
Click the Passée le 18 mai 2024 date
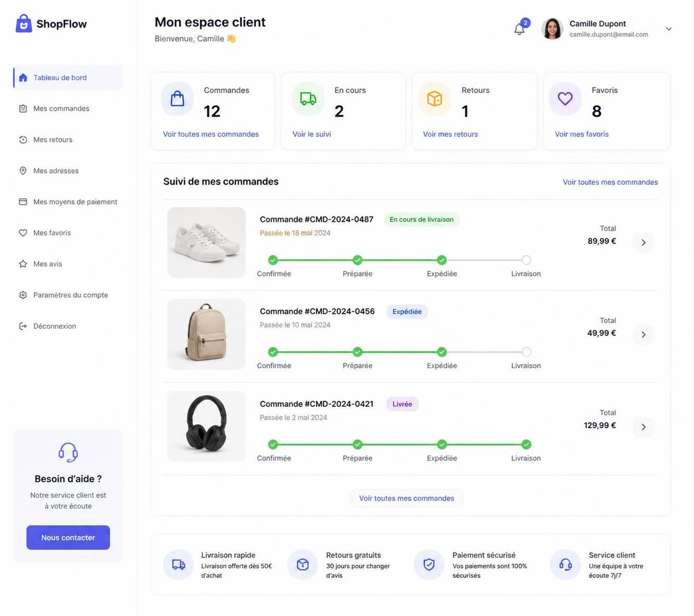(295, 233)
